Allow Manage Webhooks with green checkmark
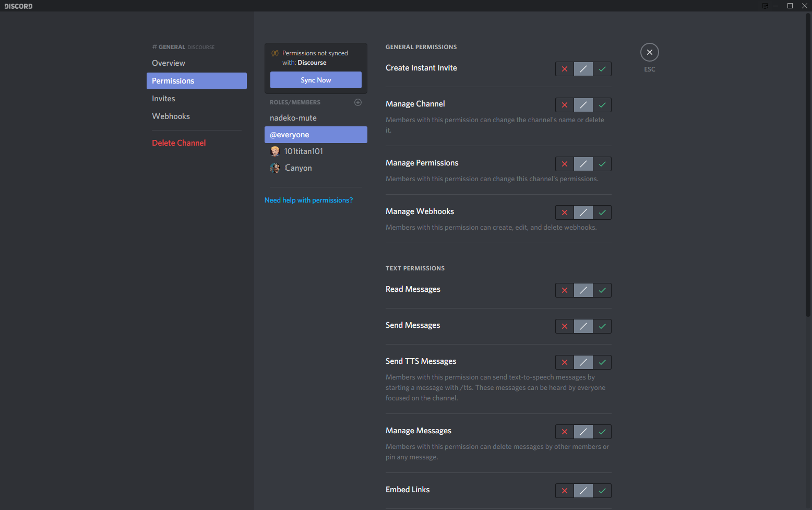Viewport: 812px width, 510px height. pyautogui.click(x=602, y=212)
